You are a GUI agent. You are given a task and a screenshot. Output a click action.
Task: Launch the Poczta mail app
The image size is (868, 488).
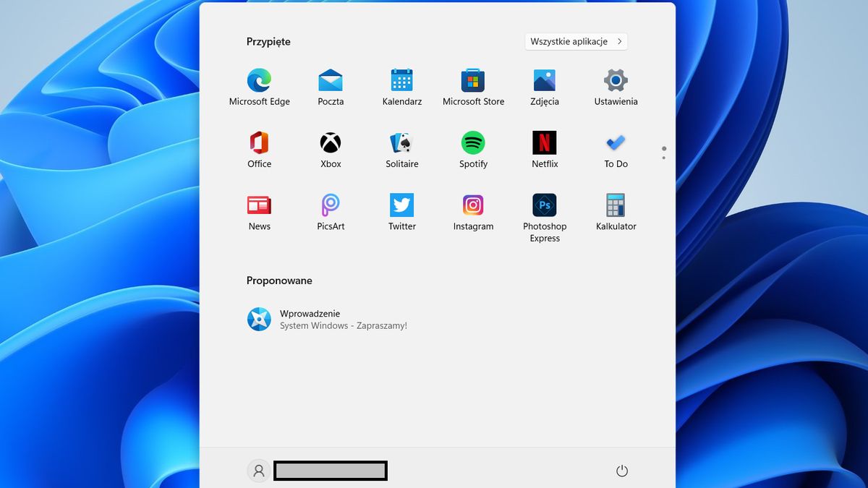pos(330,82)
